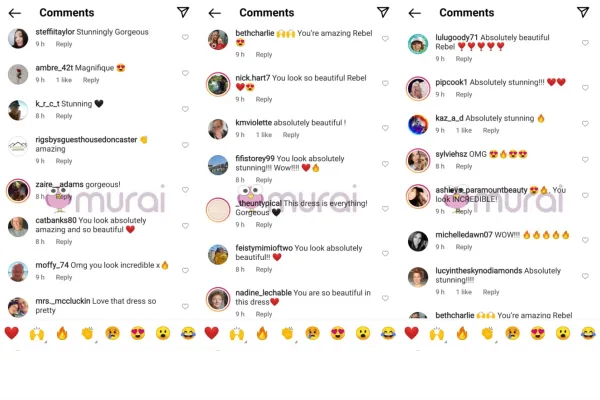The width and height of the screenshot is (600, 400).
Task: Choose the heart-eyes emoji in the middle emoji bar
Action: click(x=338, y=333)
